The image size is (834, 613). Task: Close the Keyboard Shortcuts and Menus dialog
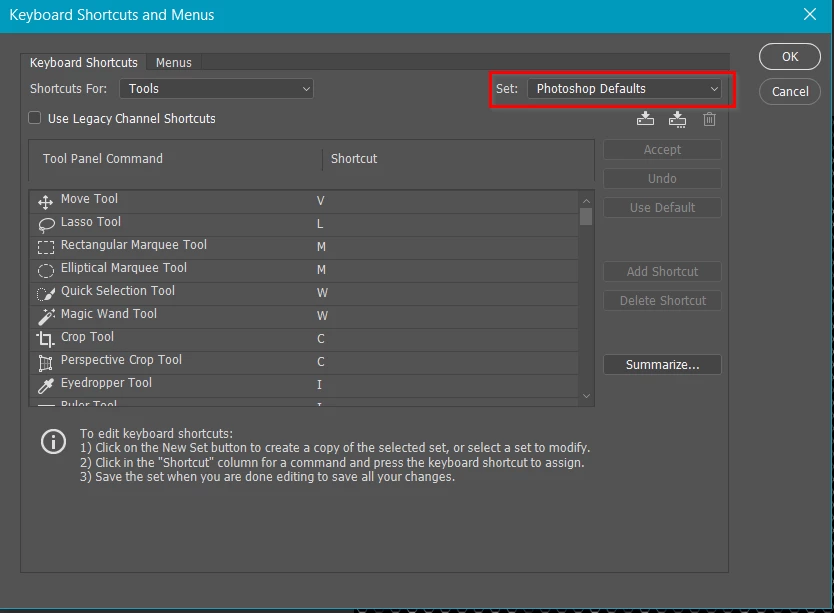point(810,14)
